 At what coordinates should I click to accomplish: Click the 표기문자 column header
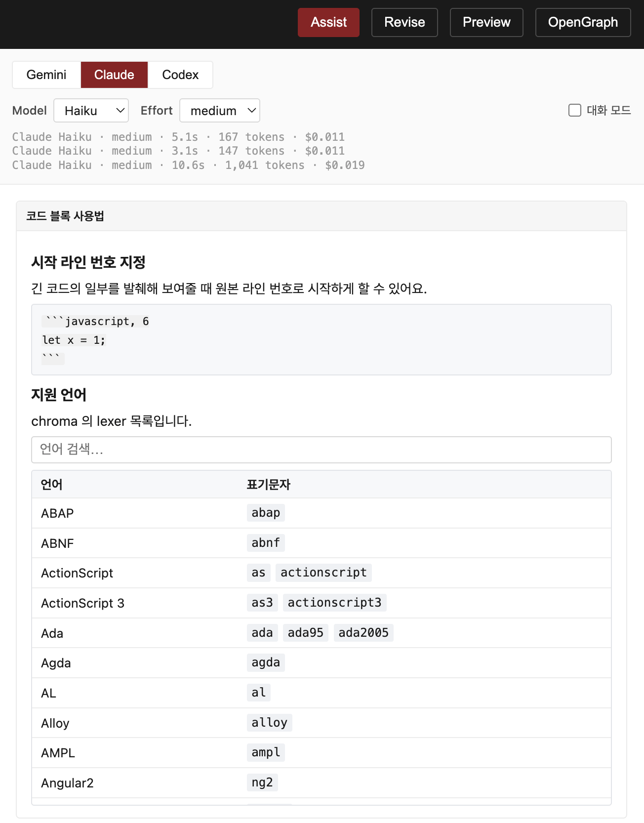tap(269, 485)
